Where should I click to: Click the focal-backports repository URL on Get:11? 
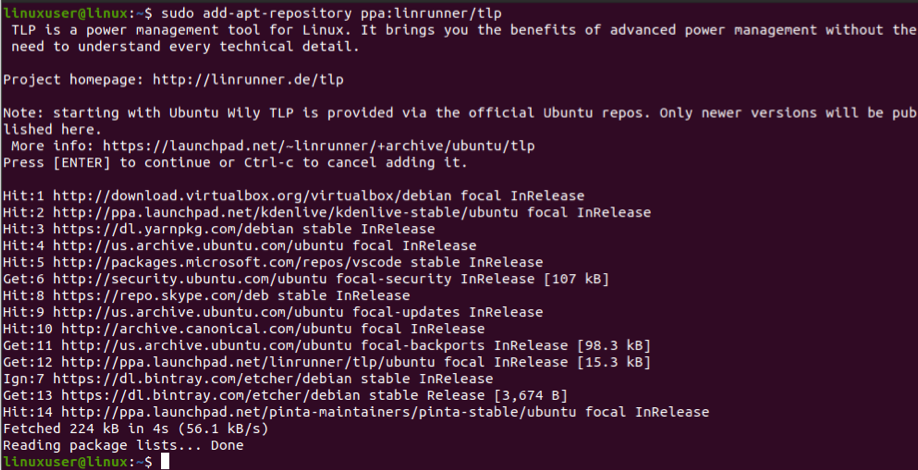(207, 345)
